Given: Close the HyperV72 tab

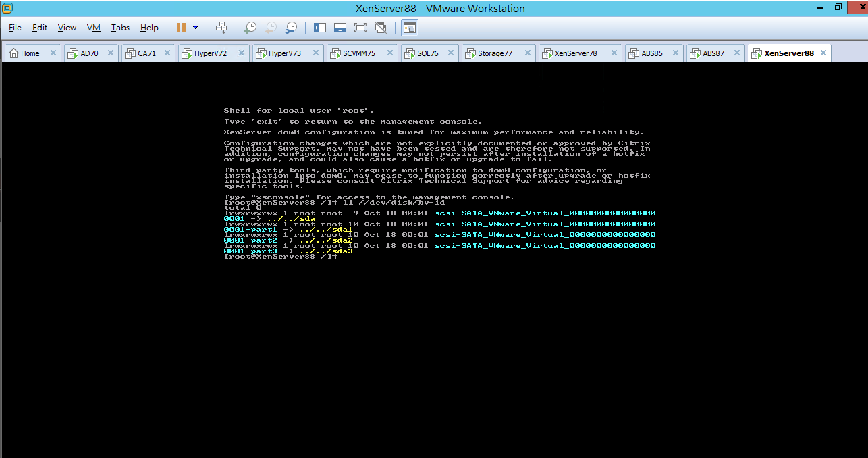Looking at the screenshot, I should [241, 53].
